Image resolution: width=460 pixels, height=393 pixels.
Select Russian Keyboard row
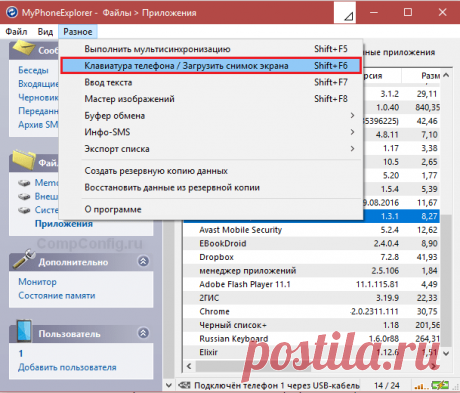click(x=312, y=339)
